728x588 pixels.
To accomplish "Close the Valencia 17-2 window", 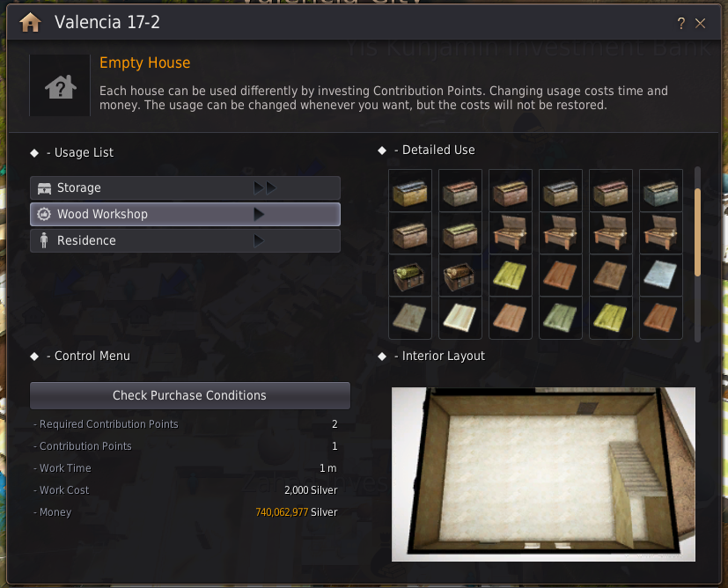I will (x=700, y=23).
